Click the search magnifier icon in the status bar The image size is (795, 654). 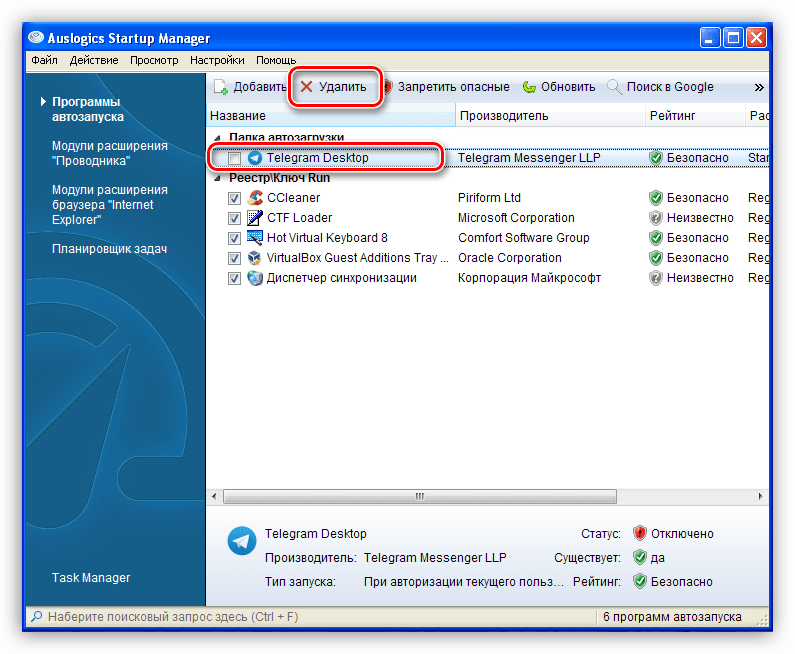pyautogui.click(x=37, y=617)
